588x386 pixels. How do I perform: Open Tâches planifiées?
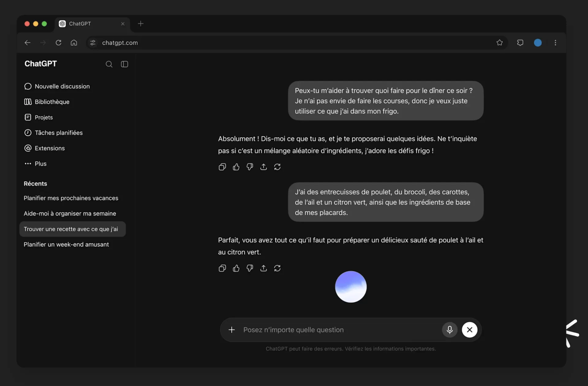54,133
